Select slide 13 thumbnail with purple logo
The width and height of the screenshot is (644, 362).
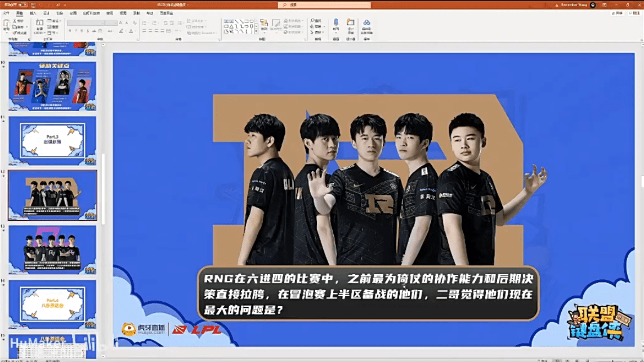click(52, 250)
